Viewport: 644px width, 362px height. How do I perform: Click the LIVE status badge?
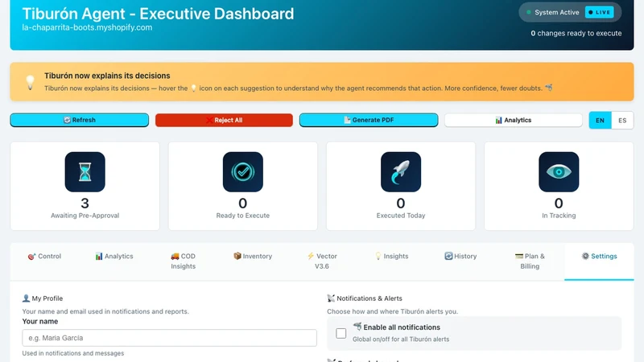[599, 12]
